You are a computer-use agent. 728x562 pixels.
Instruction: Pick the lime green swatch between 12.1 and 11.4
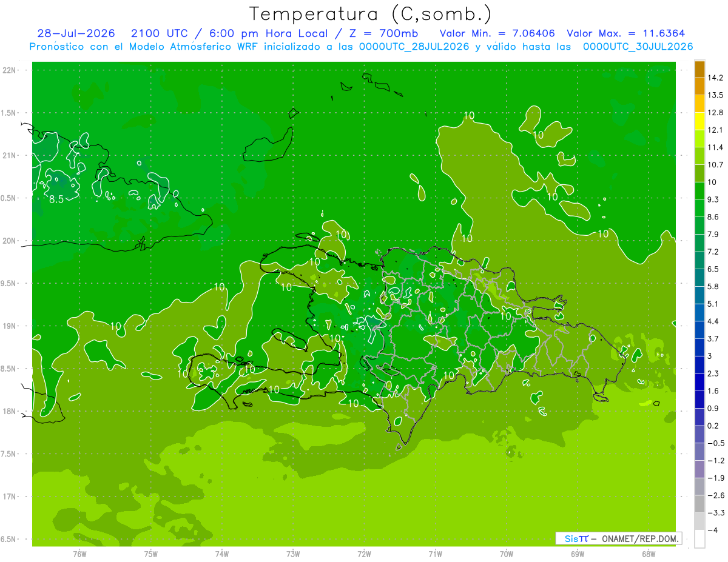[699, 139]
